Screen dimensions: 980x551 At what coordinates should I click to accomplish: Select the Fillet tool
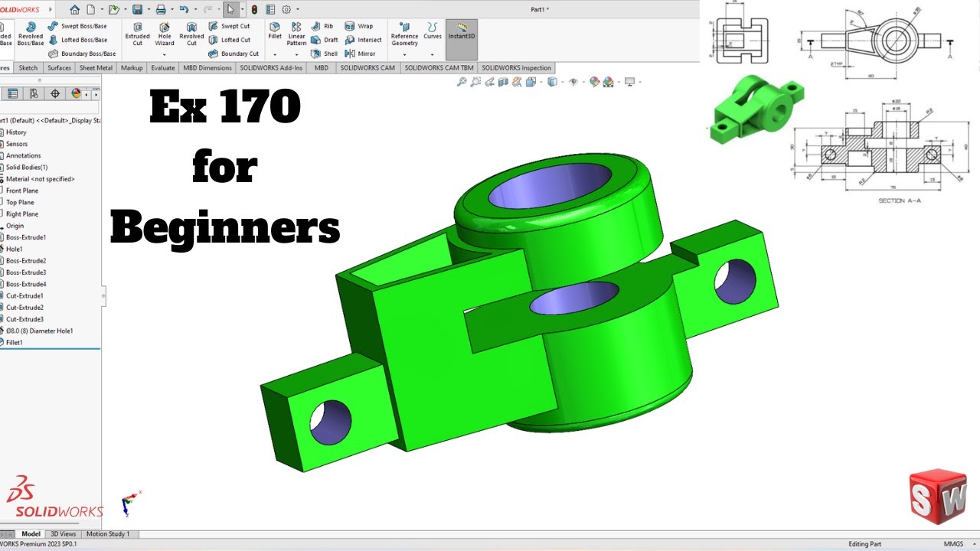tap(275, 31)
